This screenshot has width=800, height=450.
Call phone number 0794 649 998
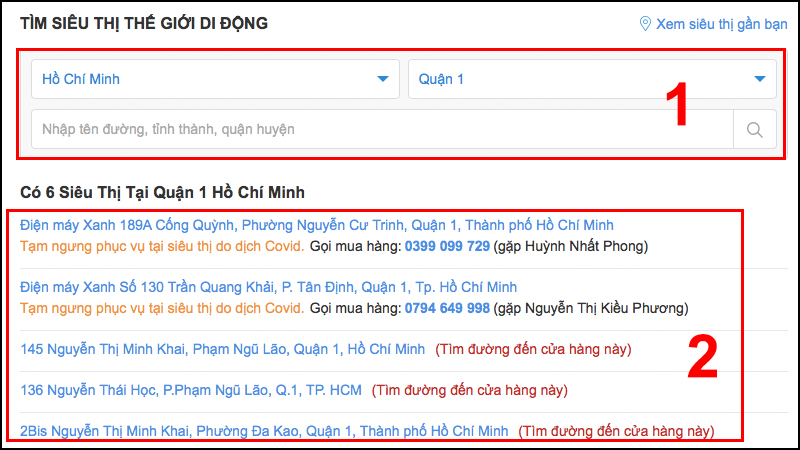tap(447, 308)
